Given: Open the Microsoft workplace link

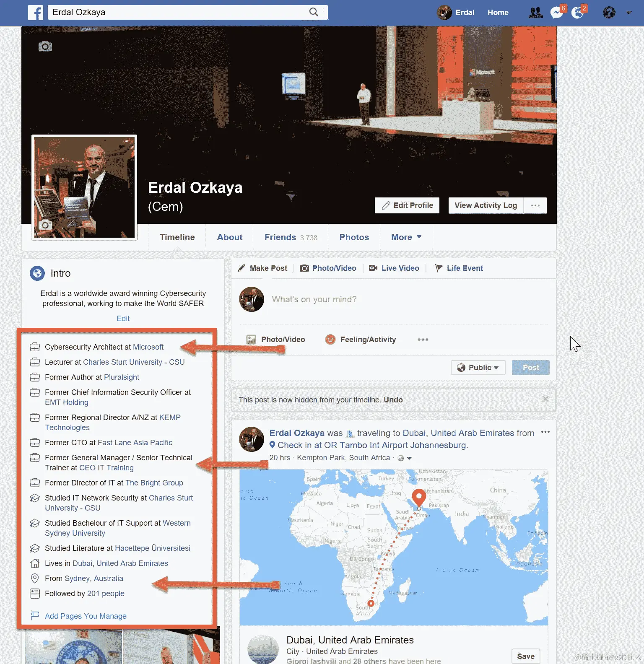Looking at the screenshot, I should tap(148, 347).
